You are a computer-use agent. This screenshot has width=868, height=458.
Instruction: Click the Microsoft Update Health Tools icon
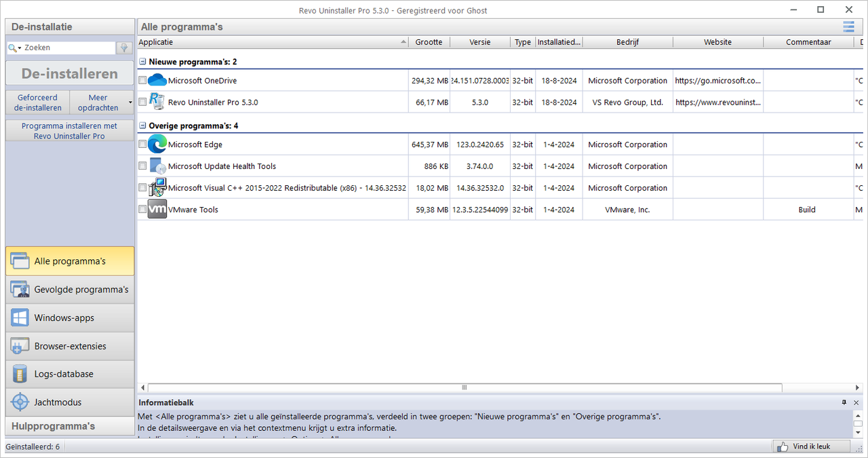[x=157, y=166]
